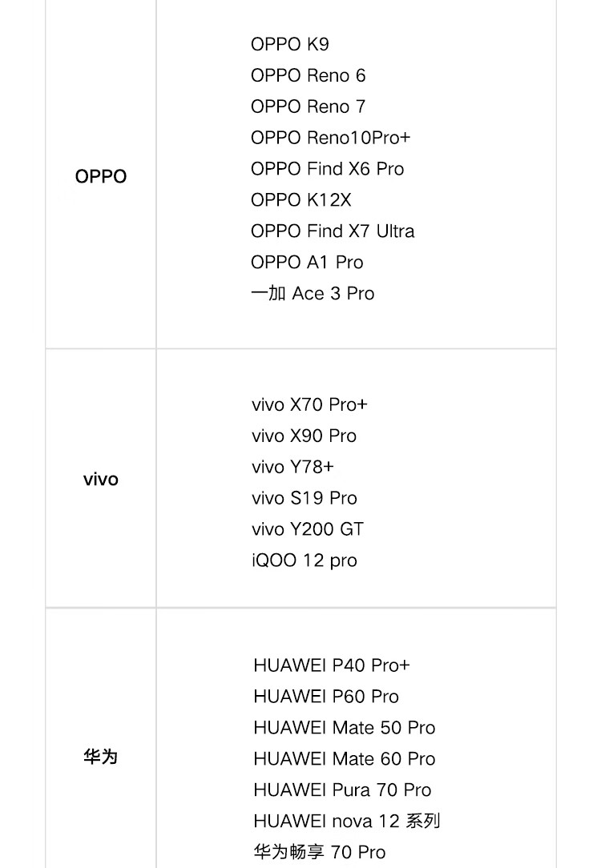Screen dimensions: 601x868
Task: Select vivo Y200 GT
Action: coord(308,529)
